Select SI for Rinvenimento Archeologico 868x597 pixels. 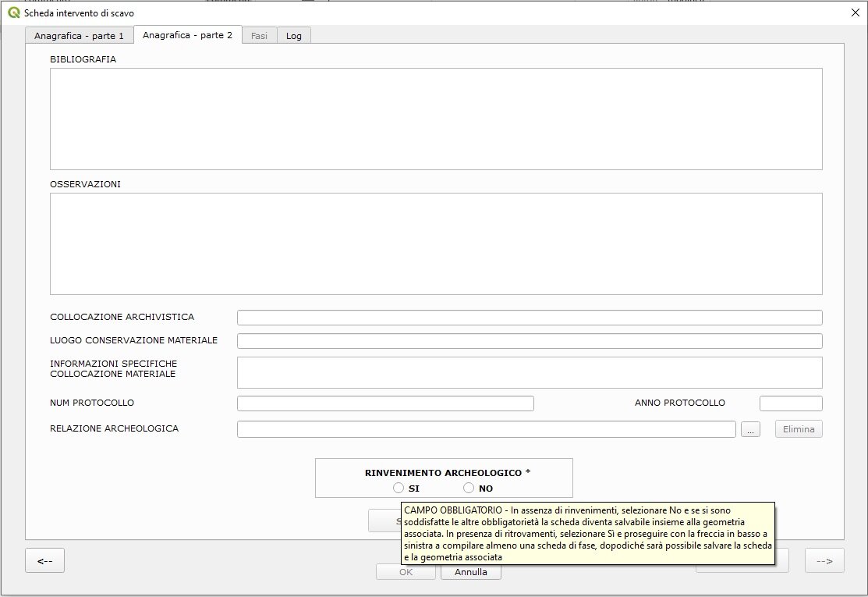[x=399, y=488]
